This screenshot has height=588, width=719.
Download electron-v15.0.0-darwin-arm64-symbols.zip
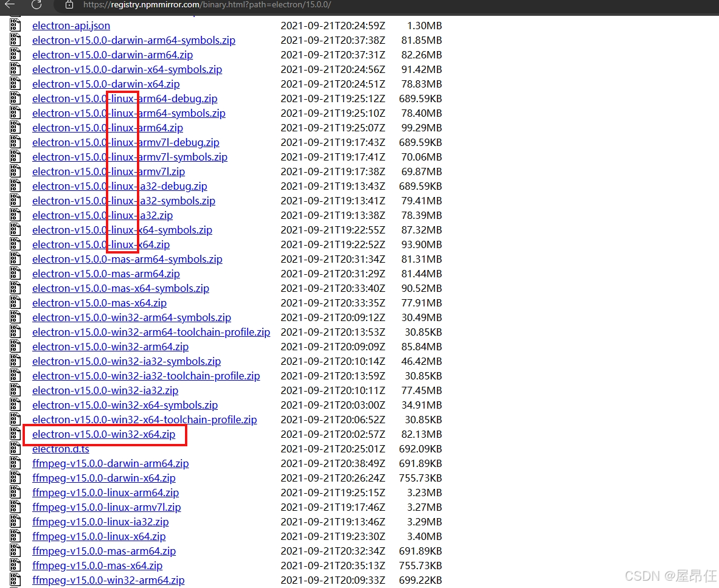pyautogui.click(x=133, y=40)
